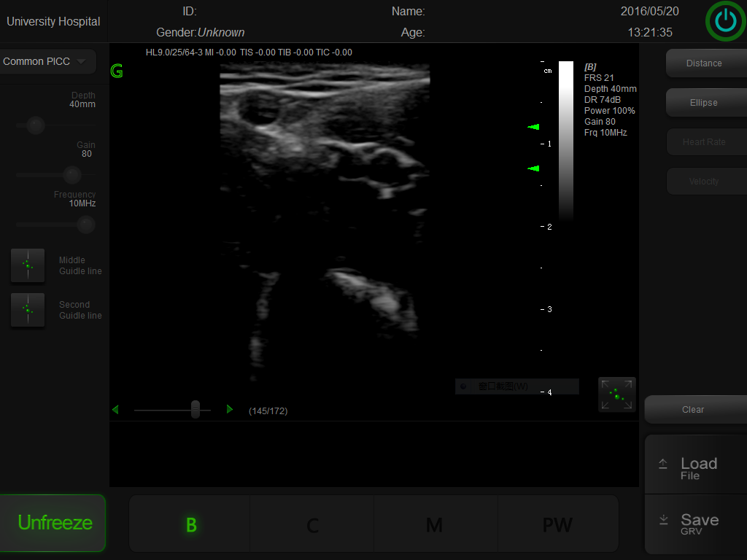The image size is (747, 560).
Task: Click the green power icon
Action: click(725, 22)
